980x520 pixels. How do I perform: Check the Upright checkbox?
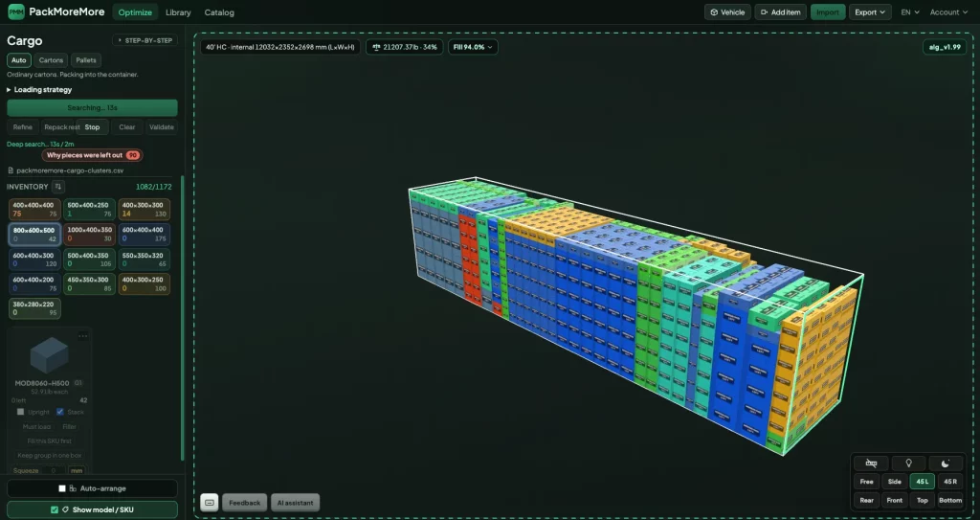pos(21,412)
